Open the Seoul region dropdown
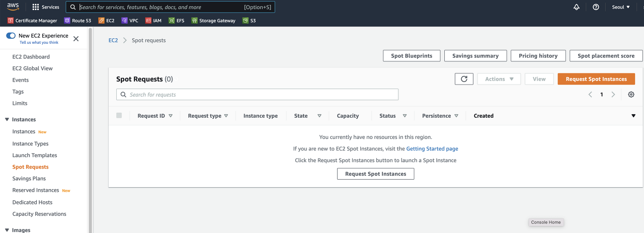 coord(621,7)
